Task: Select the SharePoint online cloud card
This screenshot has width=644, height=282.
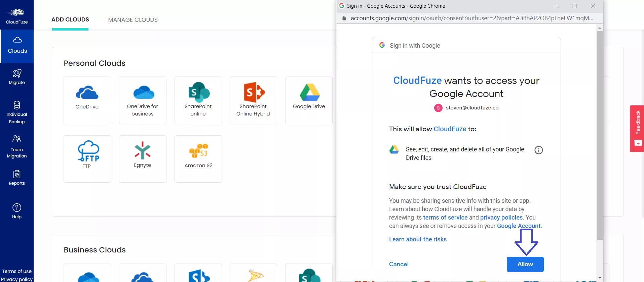Action: pyautogui.click(x=198, y=100)
